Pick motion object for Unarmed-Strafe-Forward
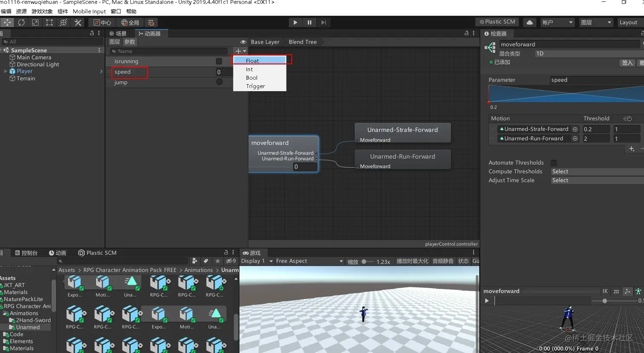Screen dimensions: 644x353 (575, 129)
